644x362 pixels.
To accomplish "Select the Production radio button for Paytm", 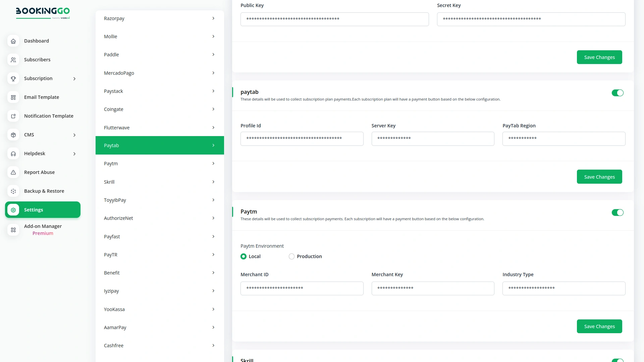I will pyautogui.click(x=291, y=256).
